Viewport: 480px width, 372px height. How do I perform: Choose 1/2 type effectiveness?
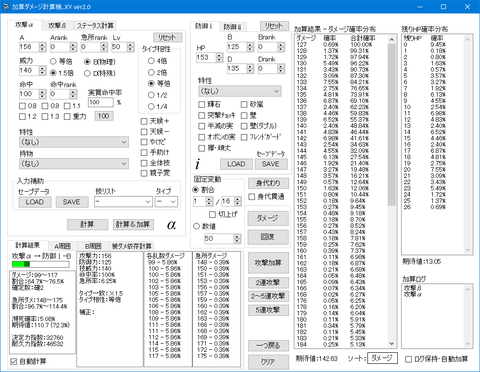click(158, 95)
